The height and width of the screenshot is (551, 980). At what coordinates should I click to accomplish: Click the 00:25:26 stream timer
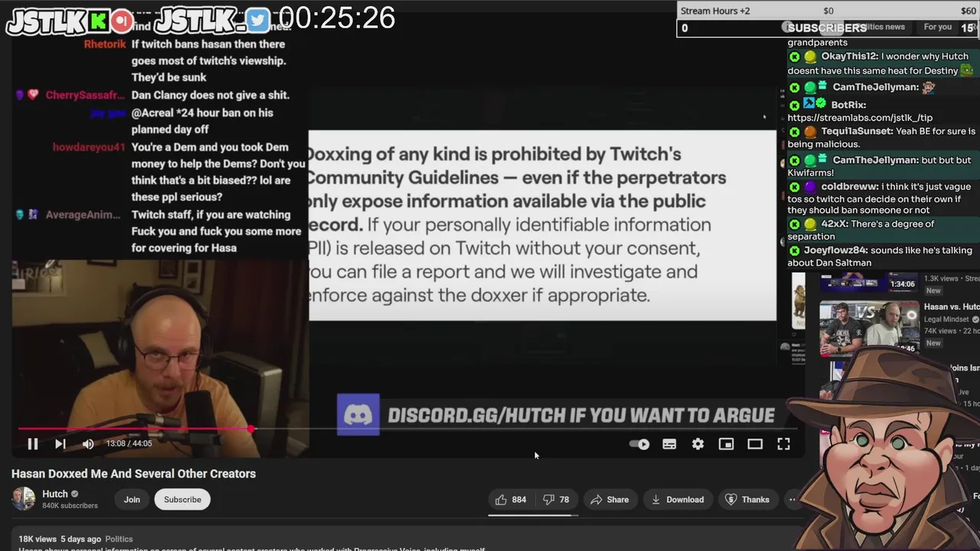(x=337, y=18)
